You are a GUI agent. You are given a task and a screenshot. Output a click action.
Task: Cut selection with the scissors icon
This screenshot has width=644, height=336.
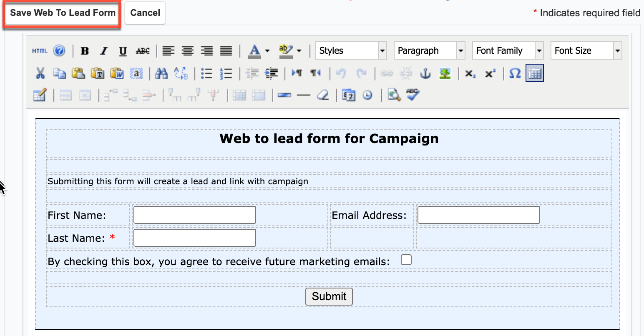40,73
